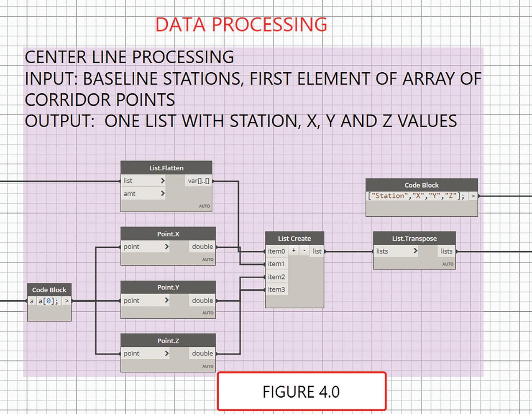This screenshot has height=414, width=532.
Task: Click the point input port of Point.Z
Action: point(145,353)
